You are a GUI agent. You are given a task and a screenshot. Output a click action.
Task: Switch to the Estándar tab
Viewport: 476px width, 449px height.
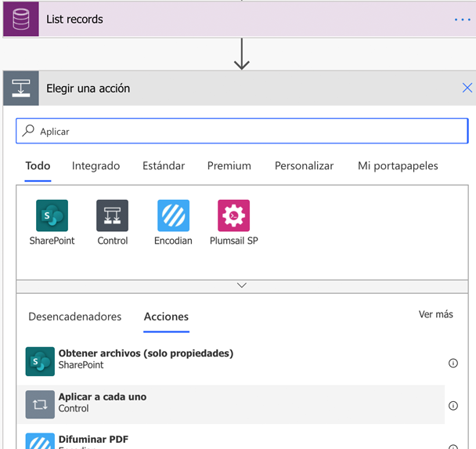[x=164, y=166]
